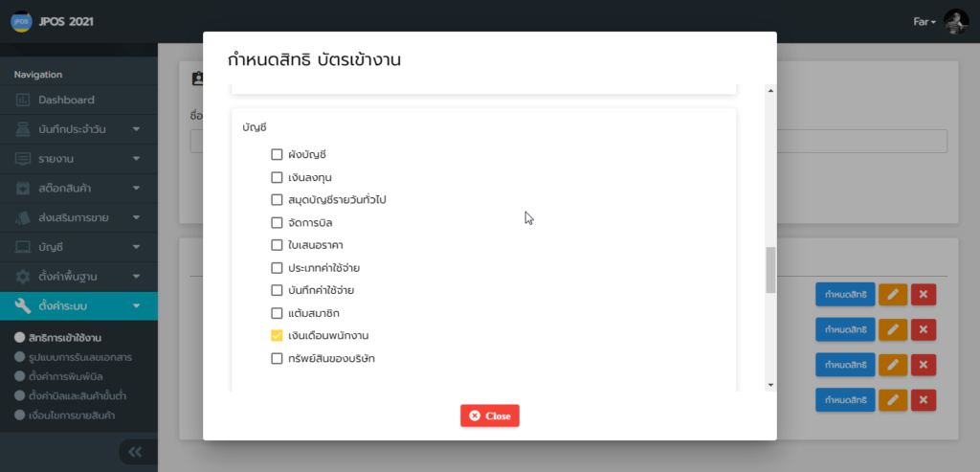Image resolution: width=980 pixels, height=472 pixels.
Task: Click the บันทึกประจำวัน register icon
Action: click(23, 129)
